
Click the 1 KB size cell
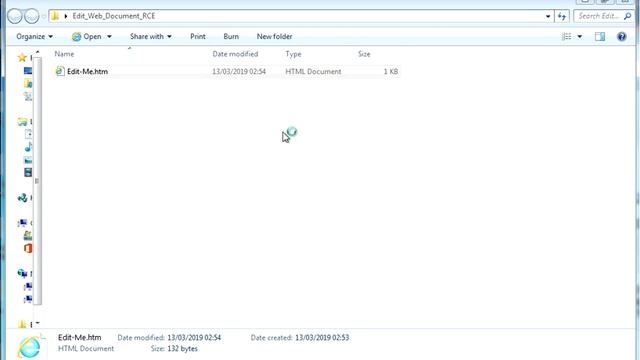click(391, 71)
